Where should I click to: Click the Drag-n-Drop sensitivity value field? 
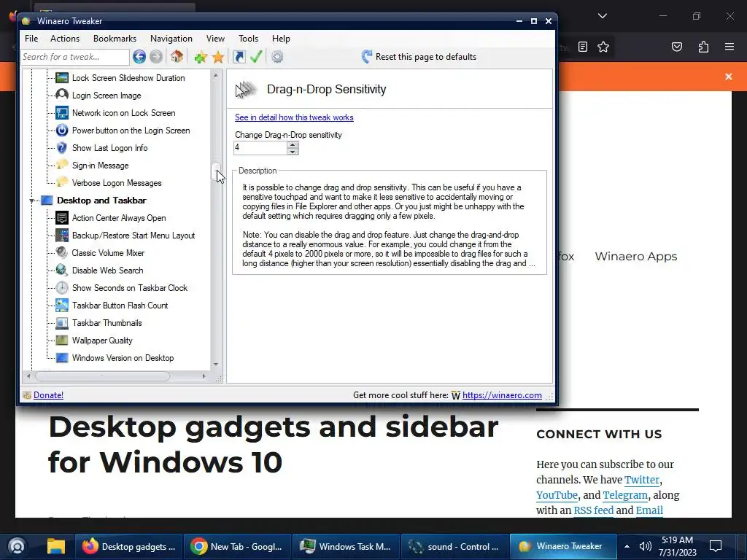coord(260,147)
